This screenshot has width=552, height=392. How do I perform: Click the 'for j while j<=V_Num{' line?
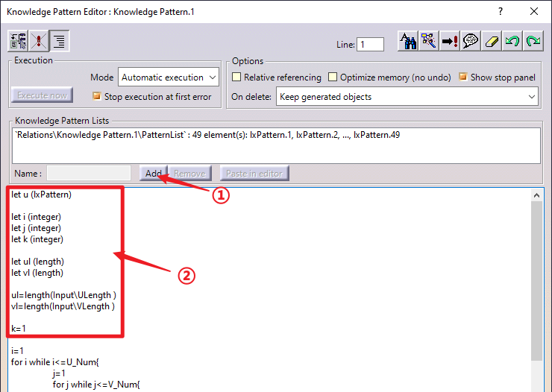click(x=96, y=385)
